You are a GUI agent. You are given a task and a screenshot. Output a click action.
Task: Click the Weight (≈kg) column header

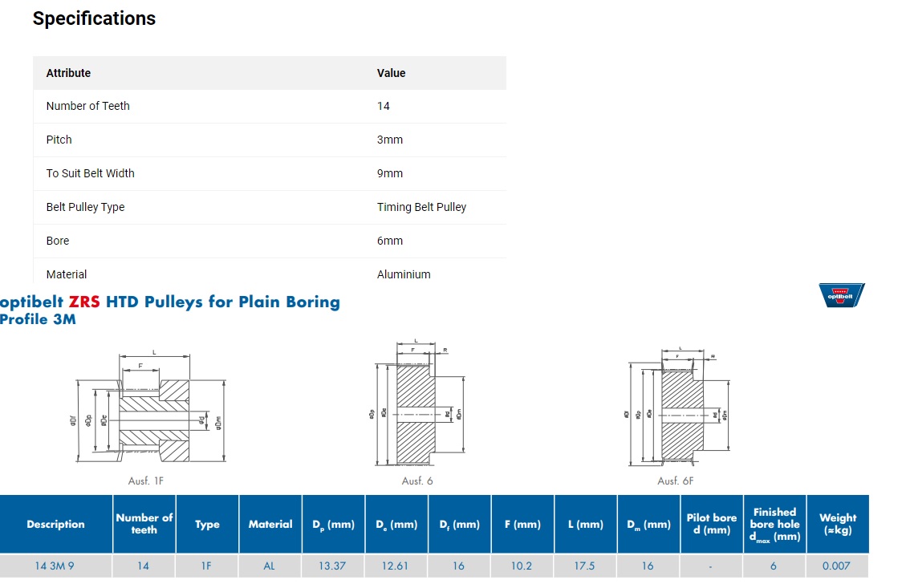[x=838, y=524]
